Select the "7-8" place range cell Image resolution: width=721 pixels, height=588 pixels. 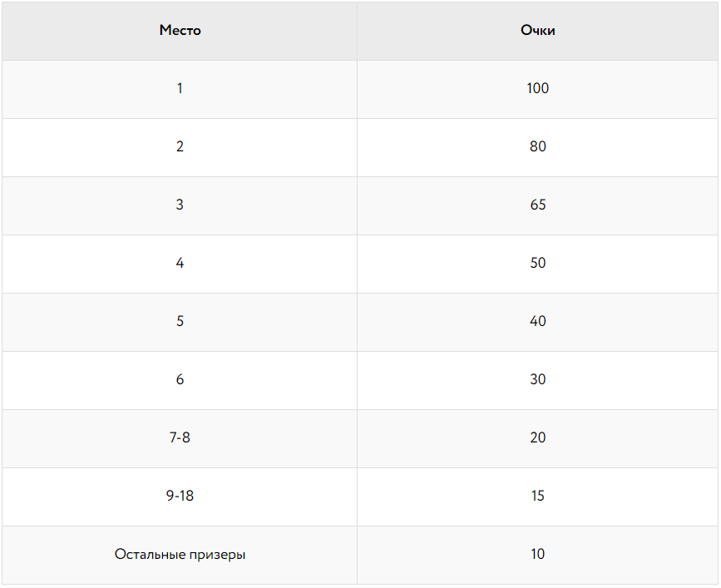tap(180, 437)
